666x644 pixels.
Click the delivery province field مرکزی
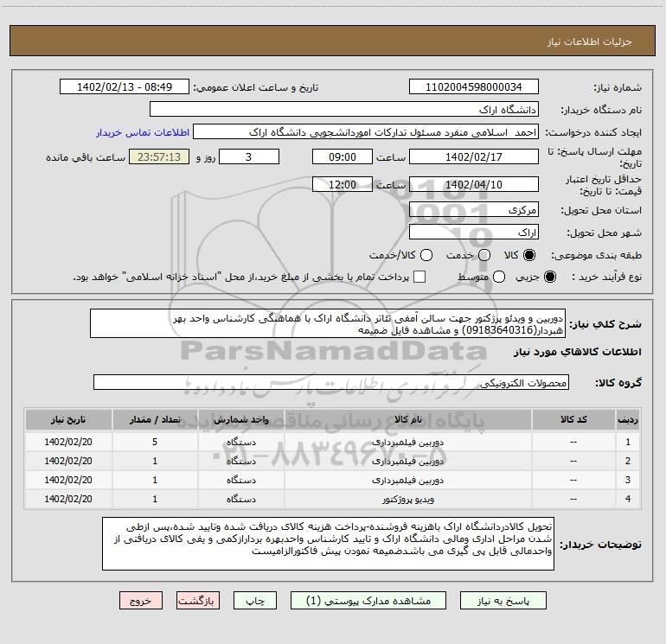coord(474,210)
